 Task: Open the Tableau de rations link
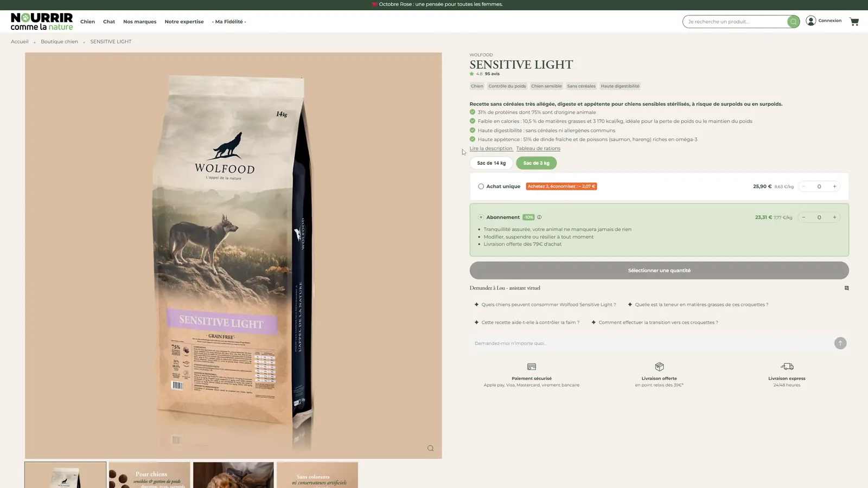(538, 149)
